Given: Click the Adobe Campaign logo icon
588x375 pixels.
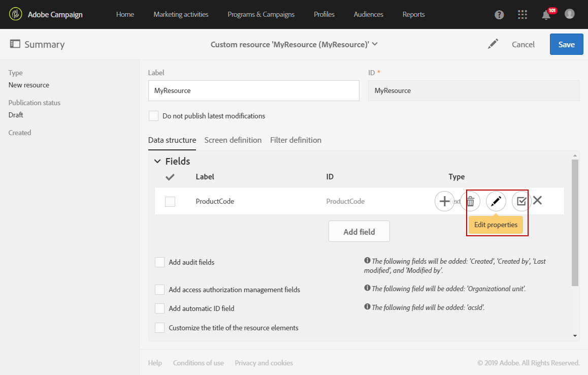Looking at the screenshot, I should pos(15,14).
